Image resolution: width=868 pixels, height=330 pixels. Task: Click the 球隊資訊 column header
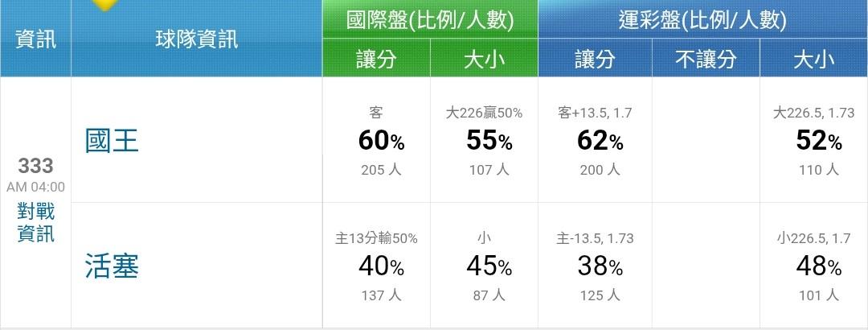(x=197, y=39)
